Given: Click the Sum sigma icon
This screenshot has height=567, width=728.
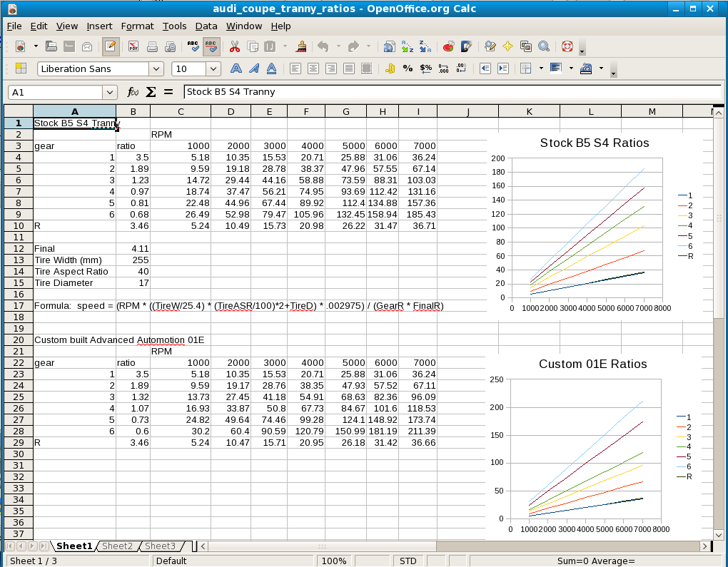Looking at the screenshot, I should [151, 92].
